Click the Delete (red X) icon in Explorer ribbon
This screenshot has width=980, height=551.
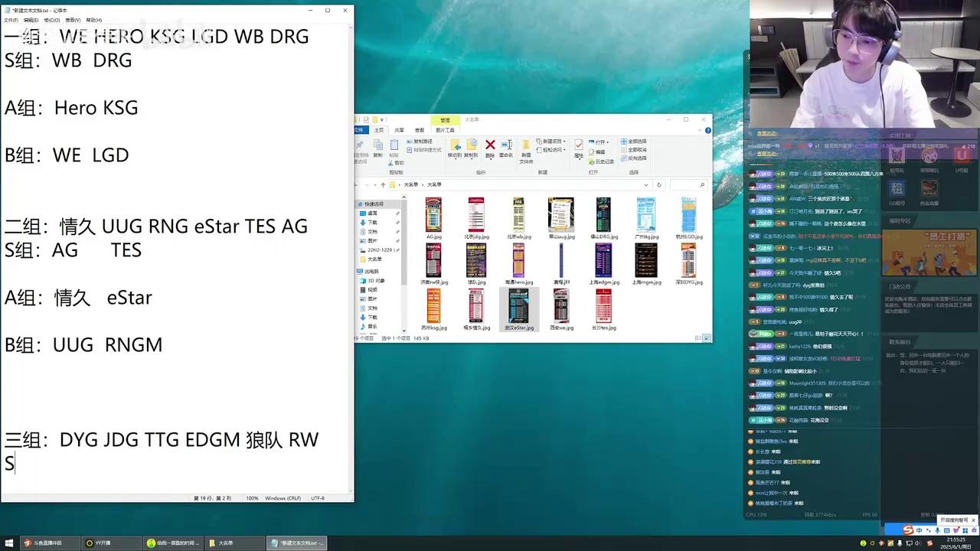click(490, 145)
